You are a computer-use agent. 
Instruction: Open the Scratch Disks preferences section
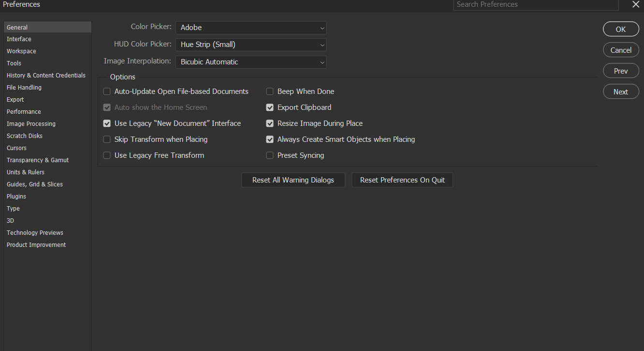[24, 136]
